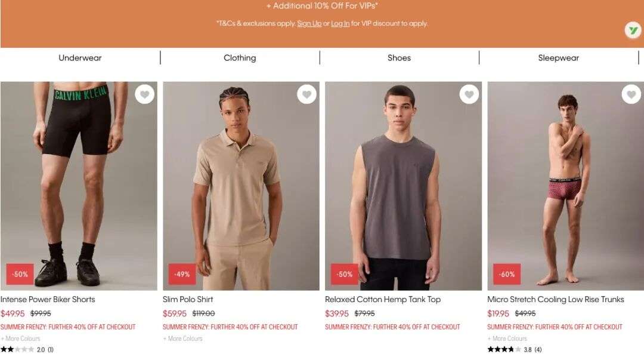Viewport: 644px width, 357px height.
Task: Show More Colours for Slim Polo Shirt
Action: click(x=183, y=338)
